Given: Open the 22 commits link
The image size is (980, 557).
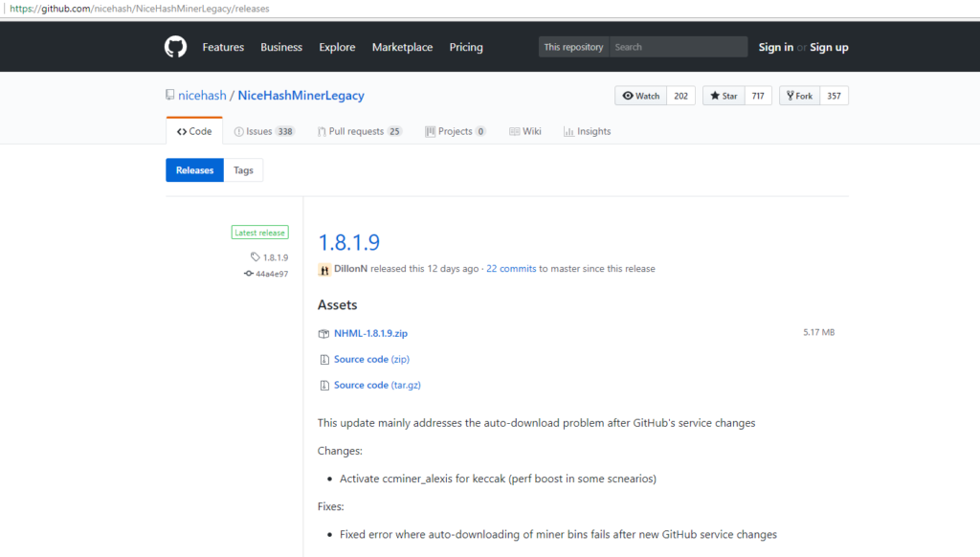Looking at the screenshot, I should click(511, 268).
